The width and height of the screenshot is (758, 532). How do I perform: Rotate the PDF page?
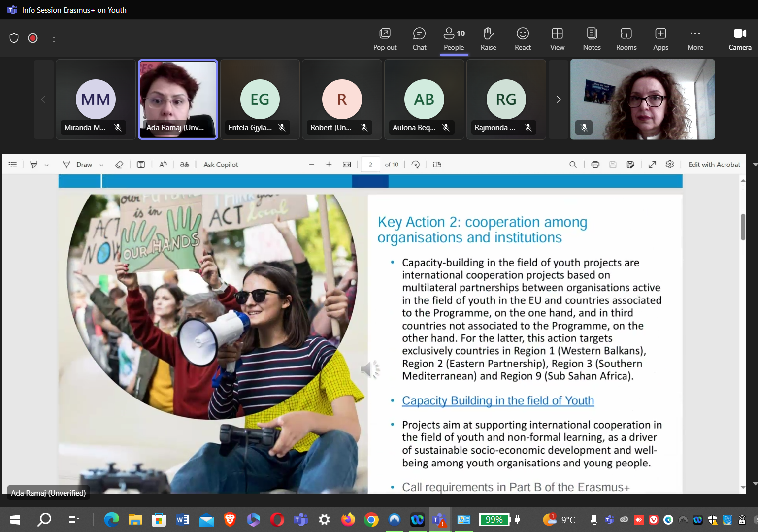(416, 165)
